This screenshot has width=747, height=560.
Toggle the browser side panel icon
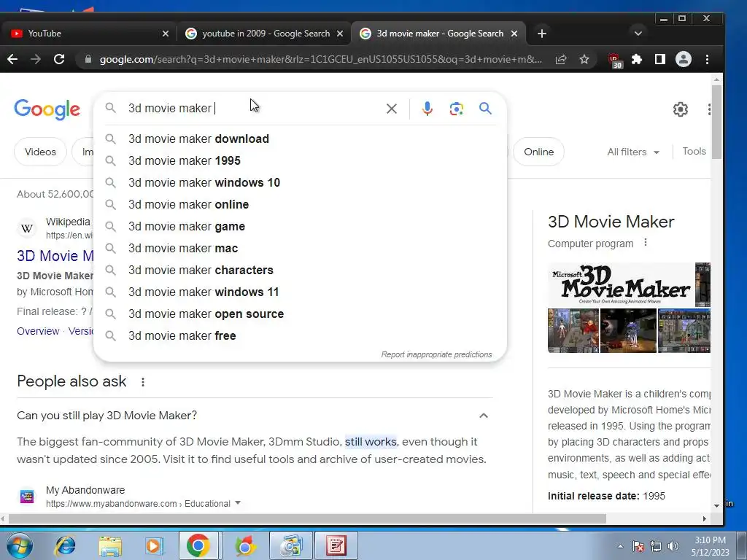pos(659,59)
